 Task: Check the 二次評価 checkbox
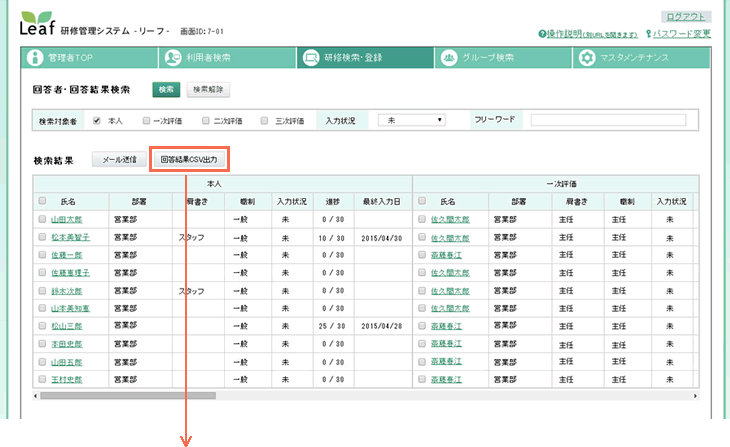pyautogui.click(x=205, y=121)
